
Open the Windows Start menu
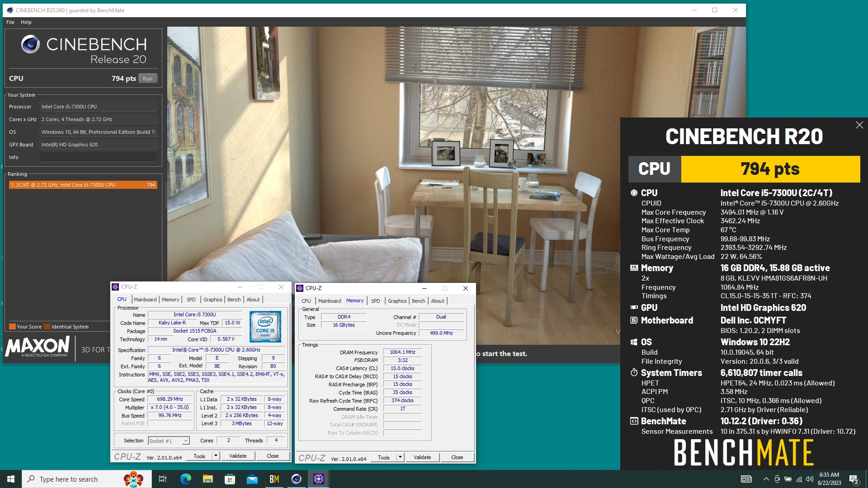[11, 479]
